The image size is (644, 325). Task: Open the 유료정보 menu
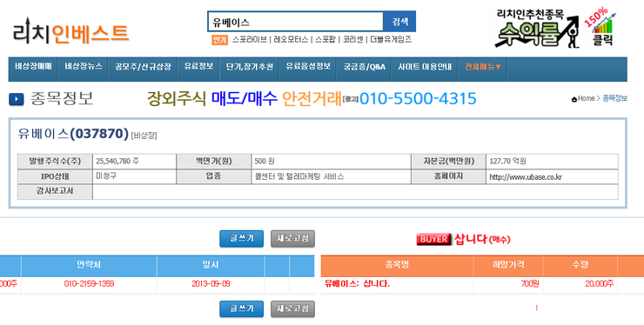[x=198, y=66]
